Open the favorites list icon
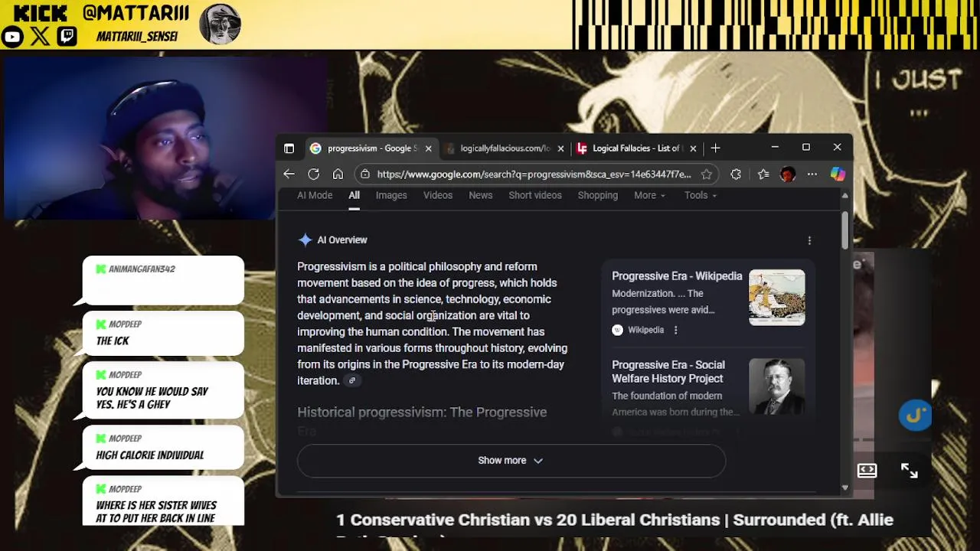 tap(763, 174)
